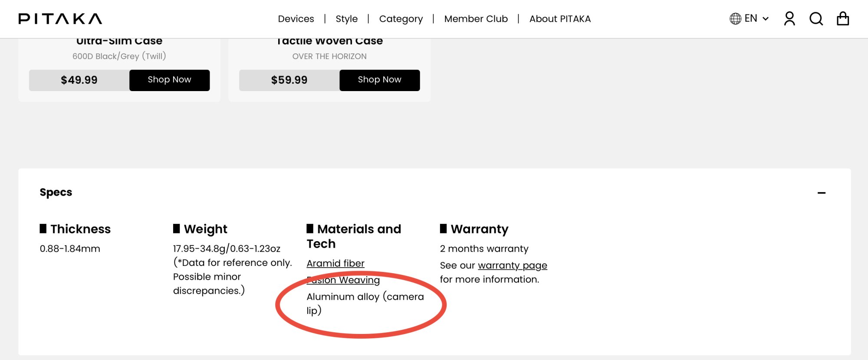This screenshot has height=360, width=868.
Task: Open the search magnifier icon
Action: pyautogui.click(x=816, y=19)
